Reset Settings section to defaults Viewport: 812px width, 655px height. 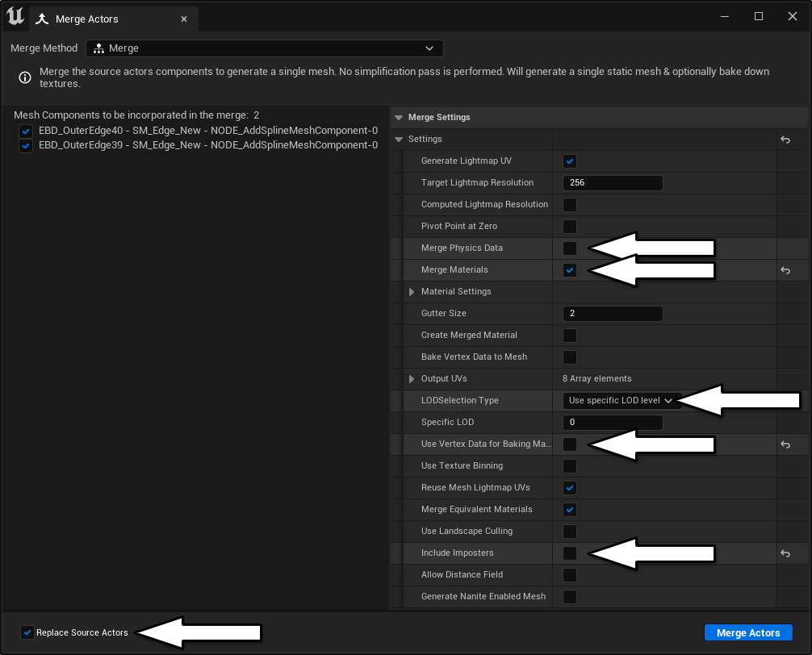[x=785, y=140]
